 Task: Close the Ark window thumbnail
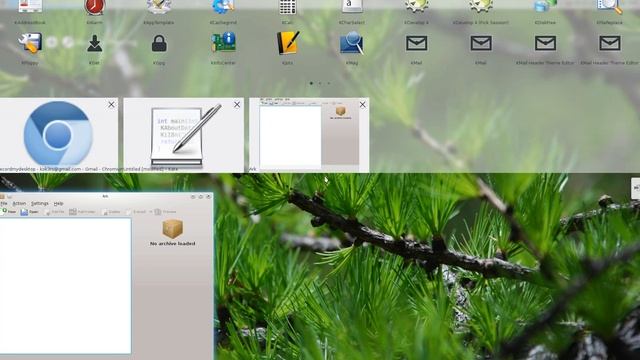click(362, 105)
